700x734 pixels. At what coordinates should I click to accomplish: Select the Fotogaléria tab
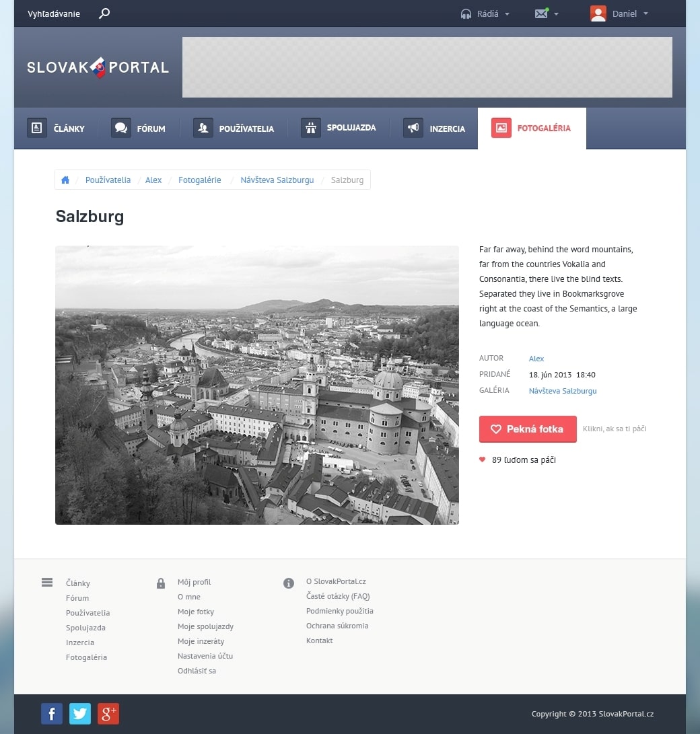pos(532,128)
